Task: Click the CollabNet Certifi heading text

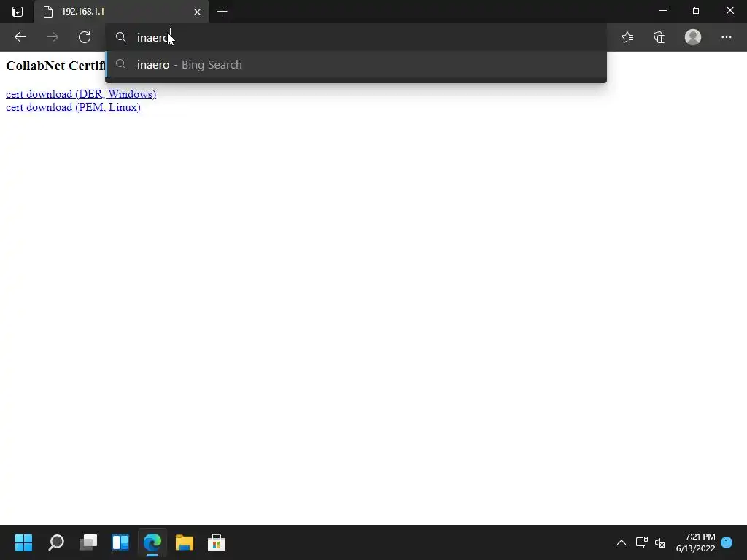Action: click(55, 65)
